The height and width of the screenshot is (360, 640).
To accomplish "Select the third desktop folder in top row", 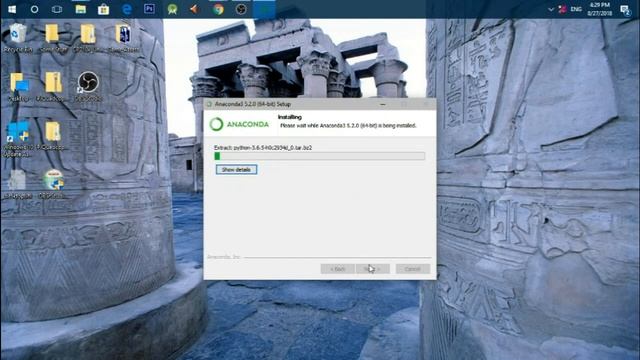I will pos(88,38).
